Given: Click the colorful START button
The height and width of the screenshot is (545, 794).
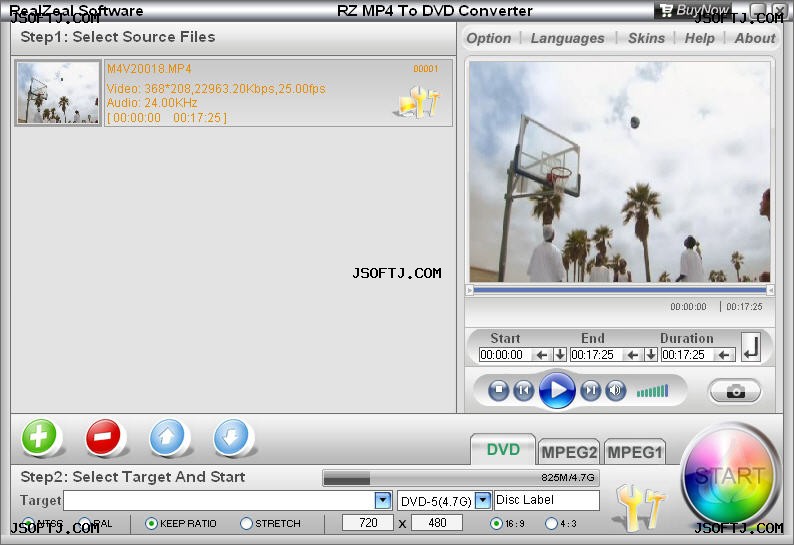Looking at the screenshot, I should tap(729, 476).
